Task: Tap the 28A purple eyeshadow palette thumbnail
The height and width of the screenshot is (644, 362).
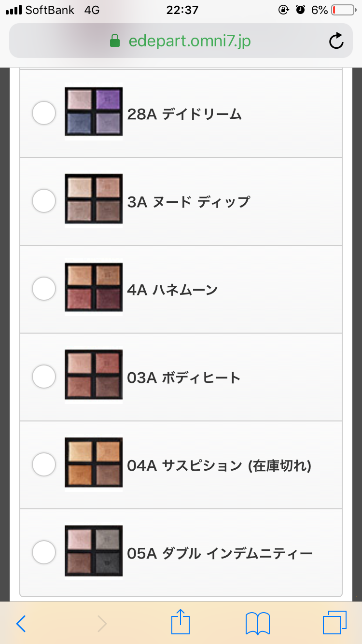Action: (x=94, y=112)
